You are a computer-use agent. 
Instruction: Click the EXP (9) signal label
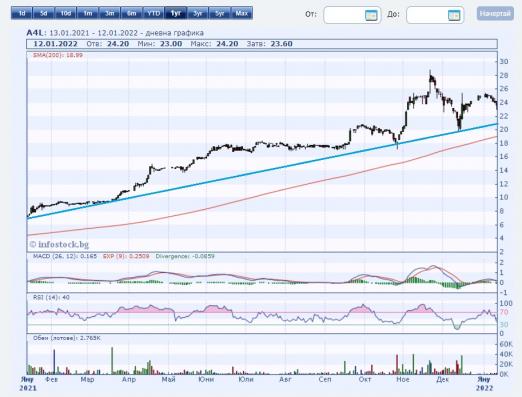[x=126, y=256]
